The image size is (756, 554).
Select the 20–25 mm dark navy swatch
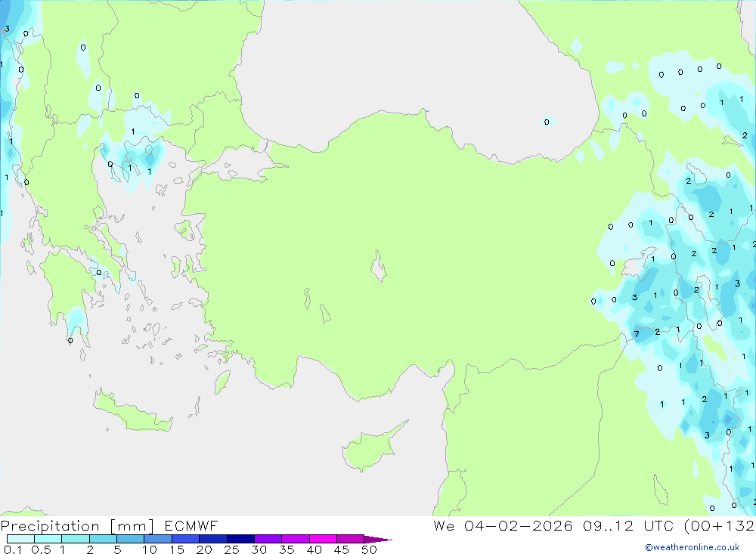[x=212, y=539]
